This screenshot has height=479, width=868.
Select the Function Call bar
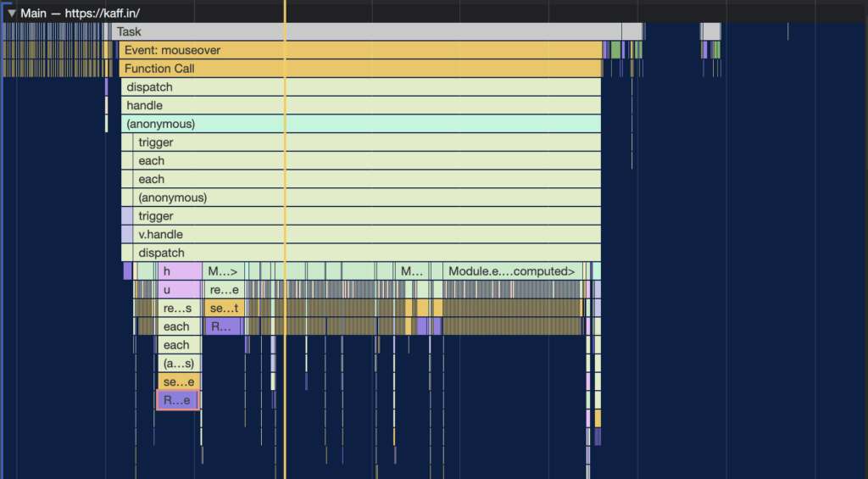pyautogui.click(x=360, y=68)
